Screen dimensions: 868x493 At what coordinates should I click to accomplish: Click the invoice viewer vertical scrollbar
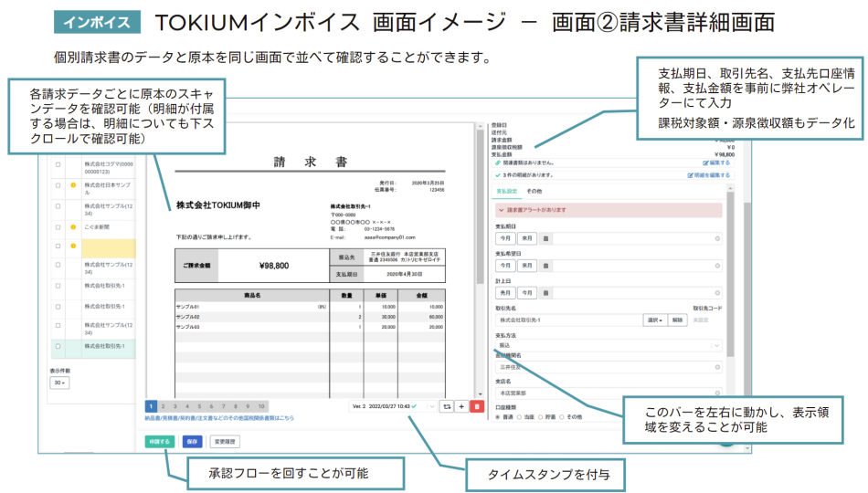point(480,208)
